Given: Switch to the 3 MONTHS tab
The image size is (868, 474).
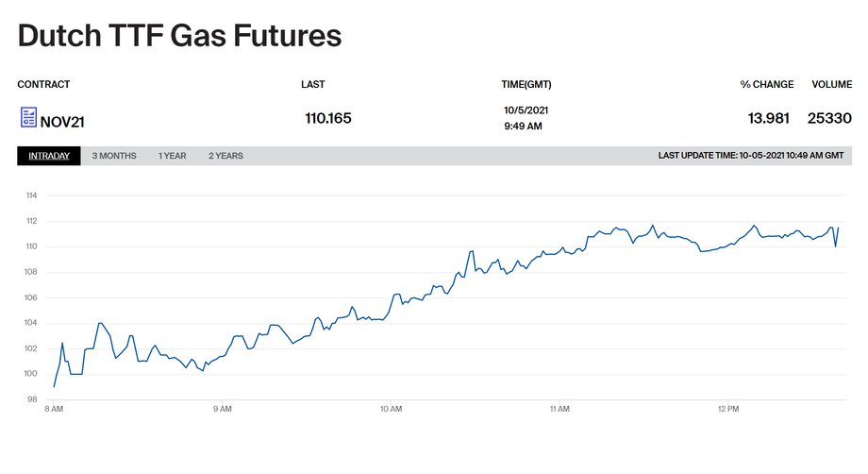Looking at the screenshot, I should click(114, 156).
